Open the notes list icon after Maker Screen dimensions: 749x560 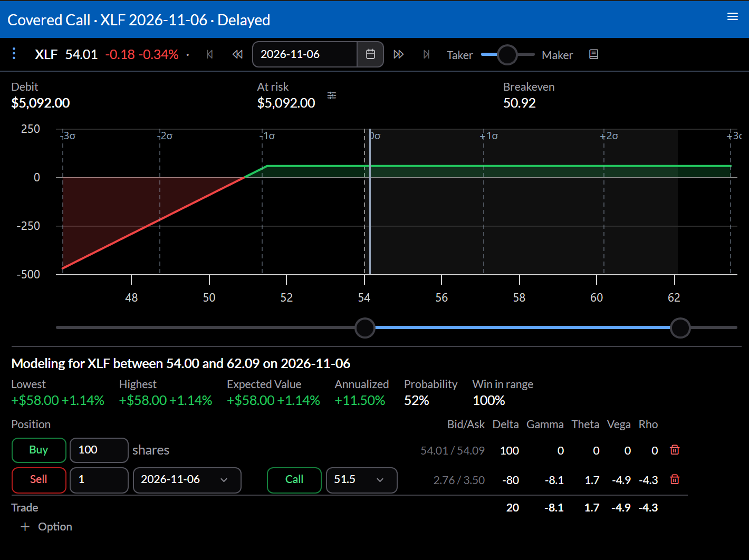coord(593,54)
